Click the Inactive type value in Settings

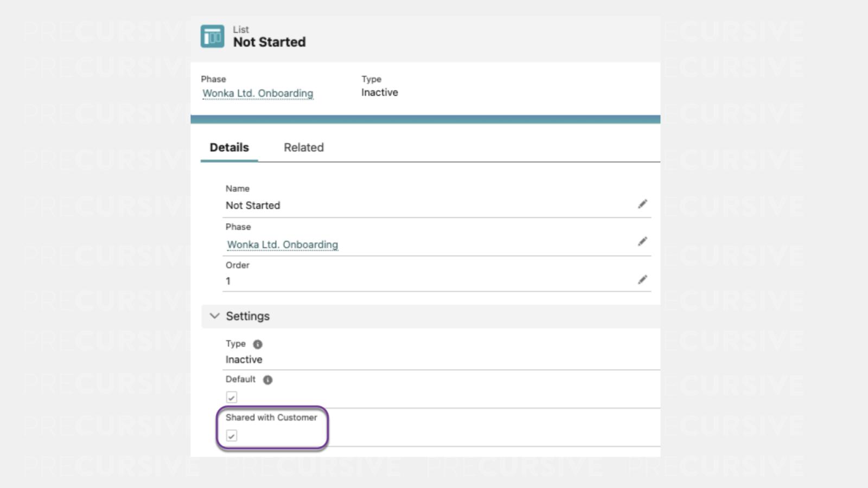tap(244, 359)
